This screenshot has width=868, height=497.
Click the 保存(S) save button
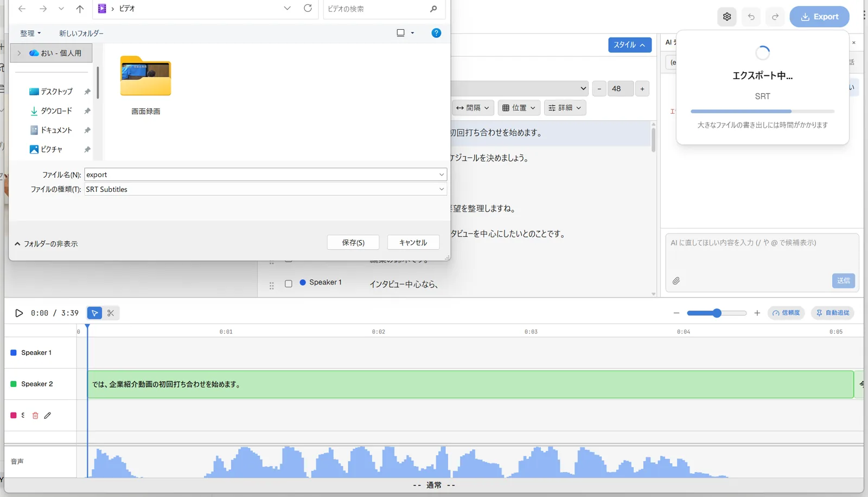tap(353, 242)
